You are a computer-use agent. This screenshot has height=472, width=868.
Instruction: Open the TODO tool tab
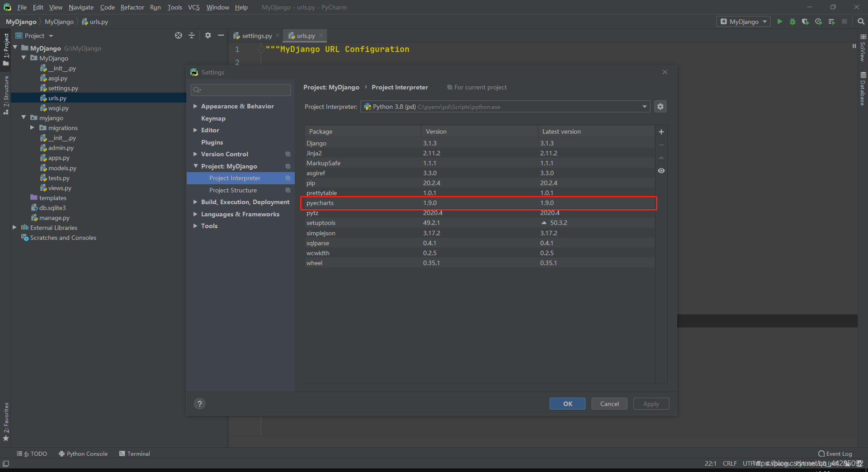(32, 453)
